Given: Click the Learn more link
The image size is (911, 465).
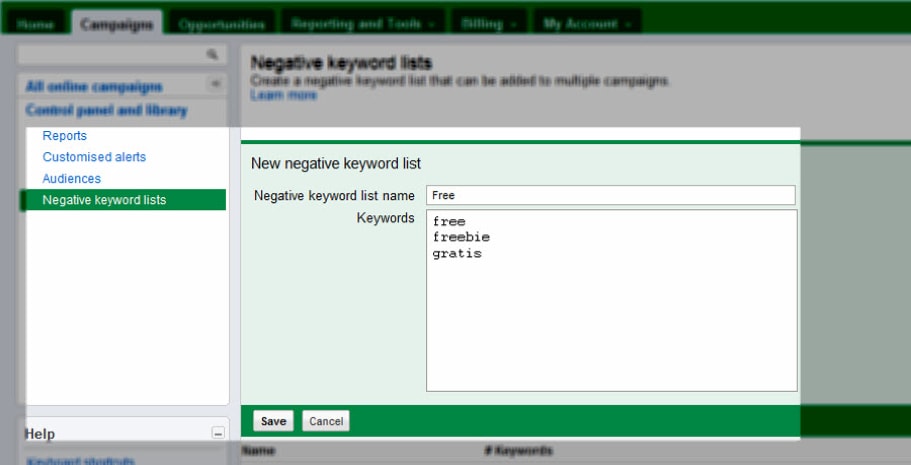Looking at the screenshot, I should [x=284, y=95].
